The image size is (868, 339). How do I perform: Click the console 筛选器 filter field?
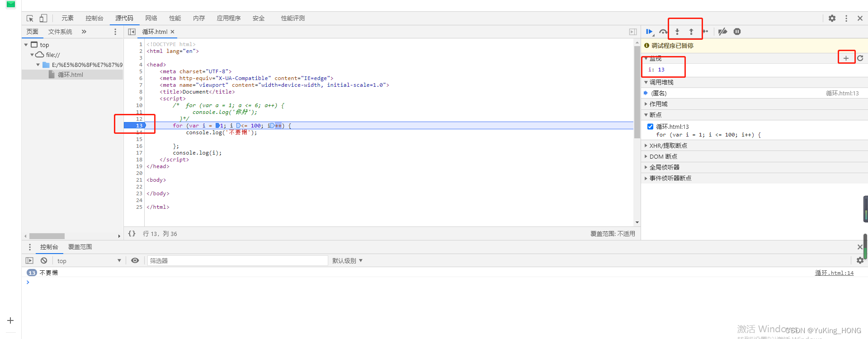pos(237,261)
